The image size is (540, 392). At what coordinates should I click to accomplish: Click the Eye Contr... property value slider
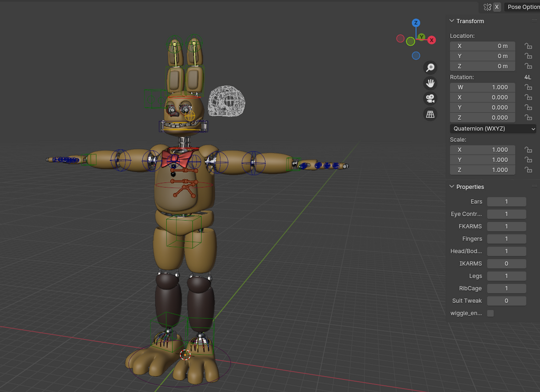pos(507,214)
